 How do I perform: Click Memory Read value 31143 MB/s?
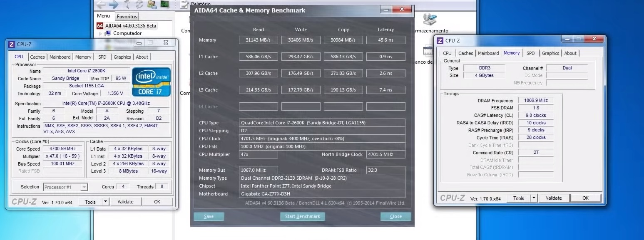[259, 40]
